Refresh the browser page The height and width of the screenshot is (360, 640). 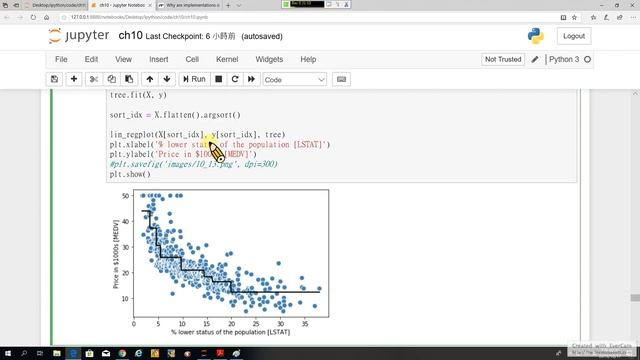click(33, 17)
